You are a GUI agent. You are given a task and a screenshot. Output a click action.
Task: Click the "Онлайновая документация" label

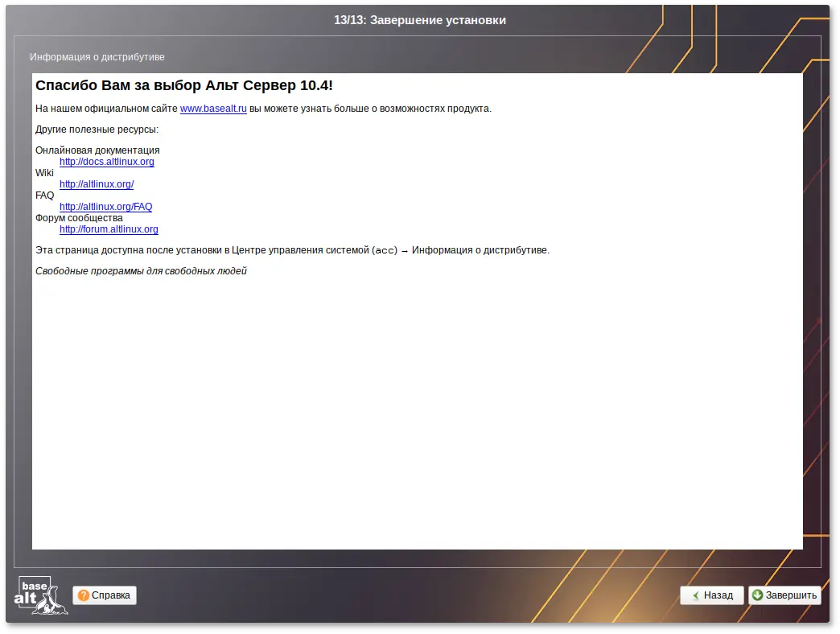click(97, 150)
